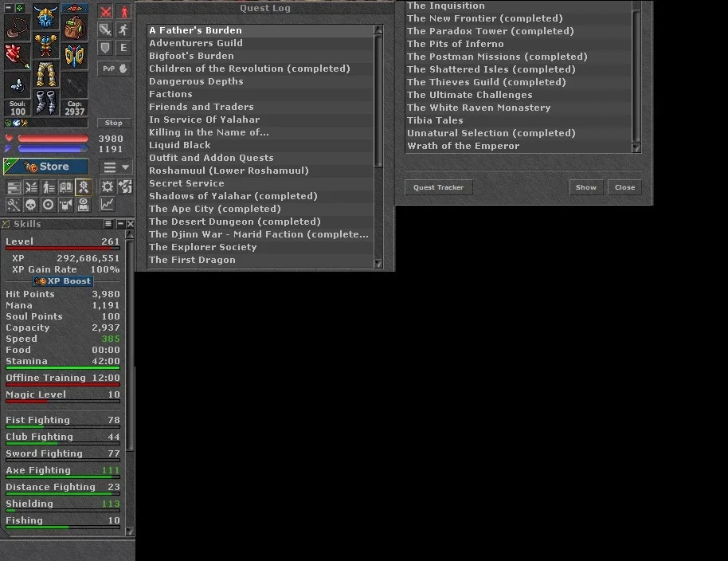Image resolution: width=728 pixels, height=561 pixels.
Task: Toggle stand while fighting red figure
Action: click(123, 12)
